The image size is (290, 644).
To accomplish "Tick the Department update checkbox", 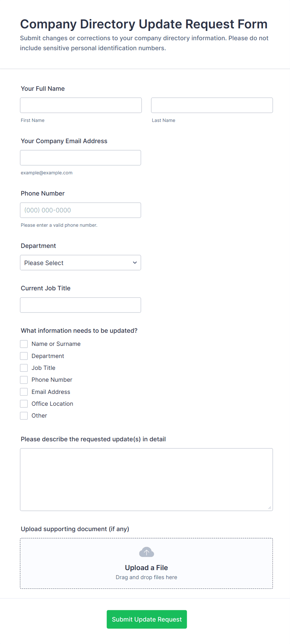I will (24, 356).
